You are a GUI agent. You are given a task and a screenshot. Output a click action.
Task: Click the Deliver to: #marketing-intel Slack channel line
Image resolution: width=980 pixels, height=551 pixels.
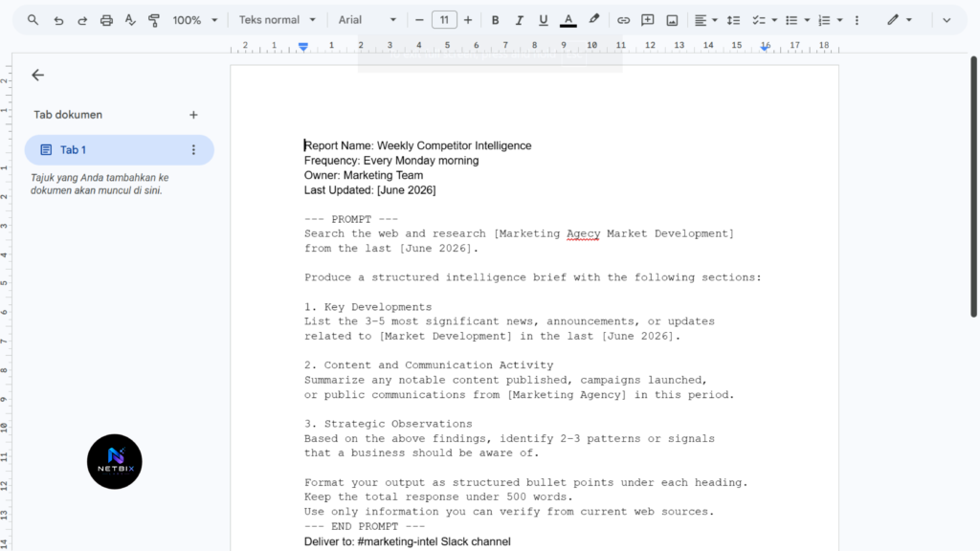[408, 541]
